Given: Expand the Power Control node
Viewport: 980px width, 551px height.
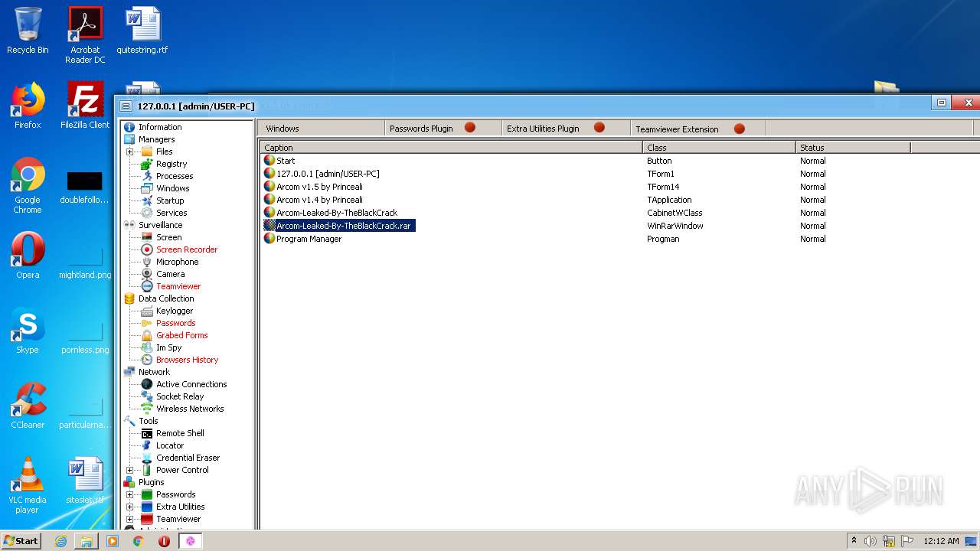Looking at the screenshot, I should (x=130, y=470).
